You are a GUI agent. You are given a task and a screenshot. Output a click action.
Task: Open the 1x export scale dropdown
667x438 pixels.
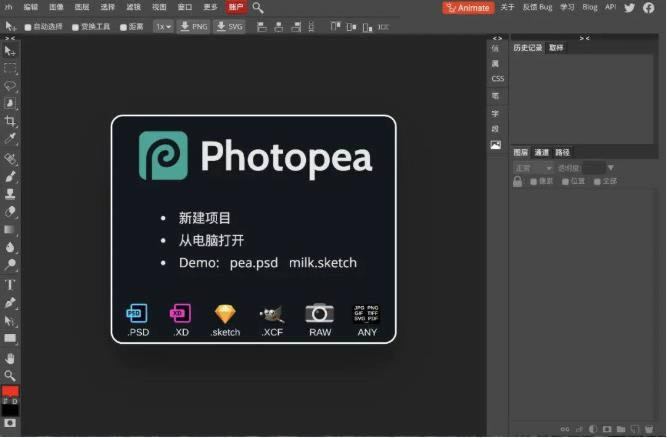click(x=163, y=27)
